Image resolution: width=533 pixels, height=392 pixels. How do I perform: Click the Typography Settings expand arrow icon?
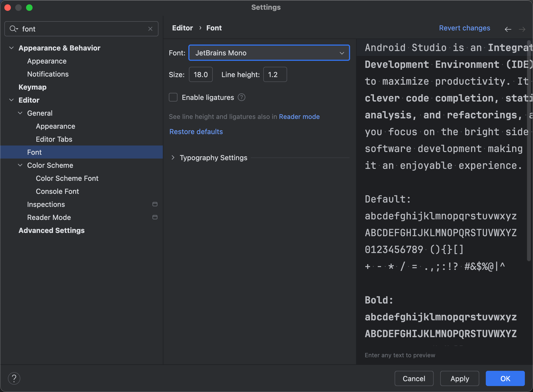(x=173, y=158)
